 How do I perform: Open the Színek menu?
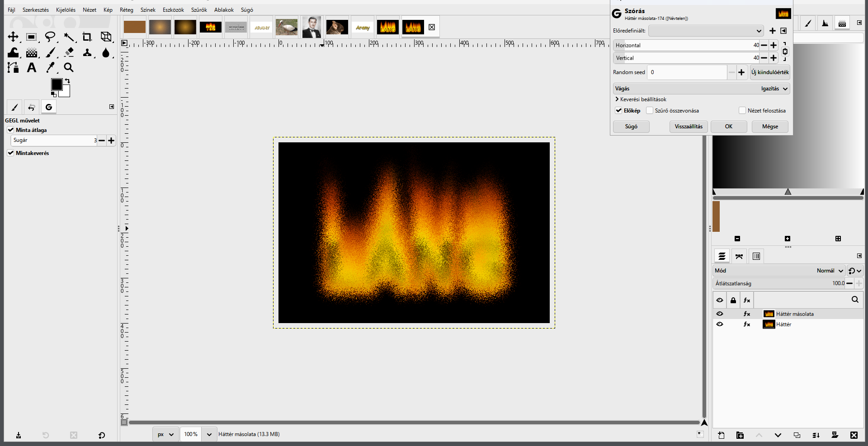pos(148,10)
